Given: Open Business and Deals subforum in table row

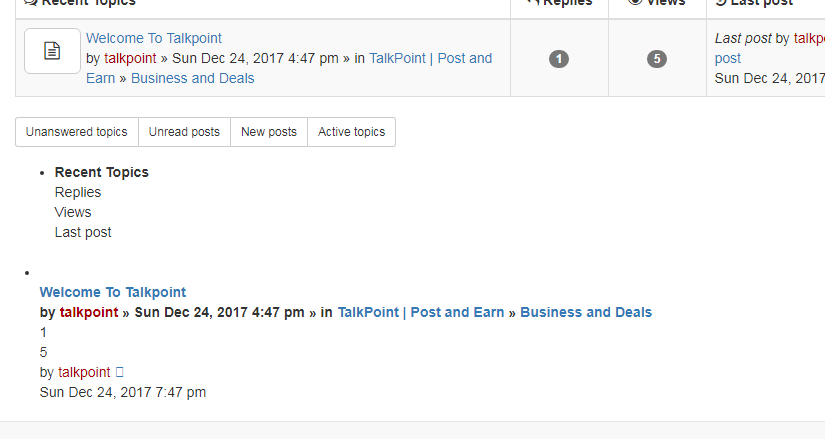Looking at the screenshot, I should tap(193, 78).
